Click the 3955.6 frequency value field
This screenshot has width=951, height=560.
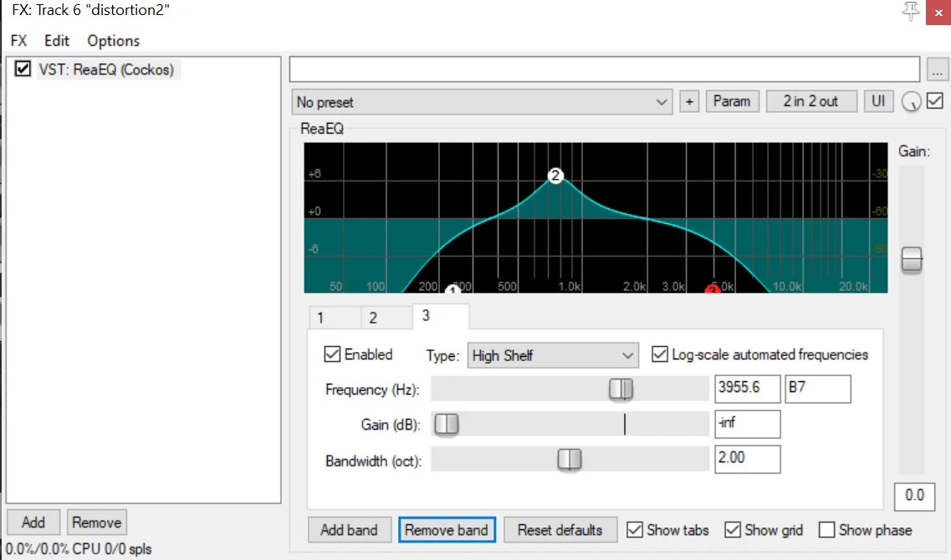(747, 389)
